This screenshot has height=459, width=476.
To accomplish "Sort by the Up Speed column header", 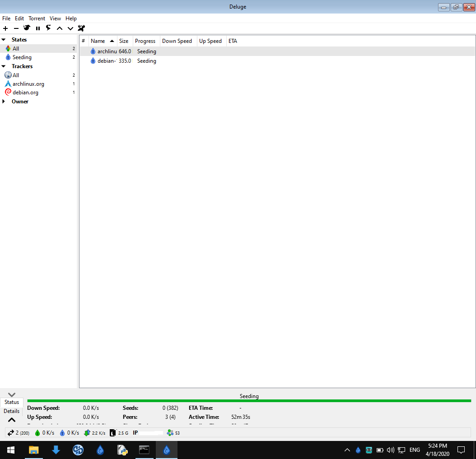I will click(212, 41).
